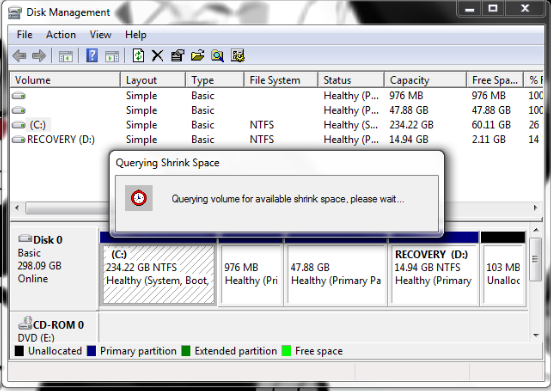Select the RECOVERY (D:) 14.94 GB partition block
The width and height of the screenshot is (551, 391).
pyautogui.click(x=434, y=274)
